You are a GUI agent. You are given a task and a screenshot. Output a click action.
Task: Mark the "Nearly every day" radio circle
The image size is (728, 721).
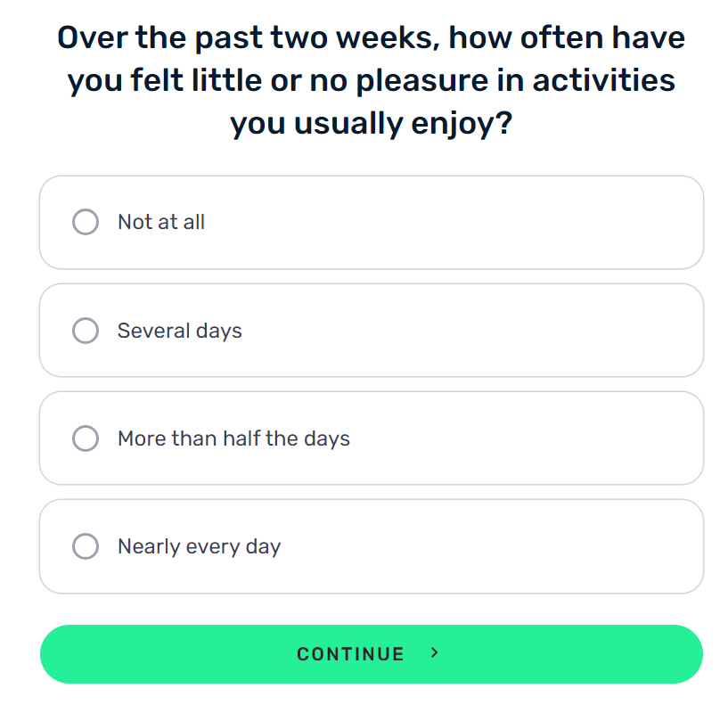click(x=86, y=546)
